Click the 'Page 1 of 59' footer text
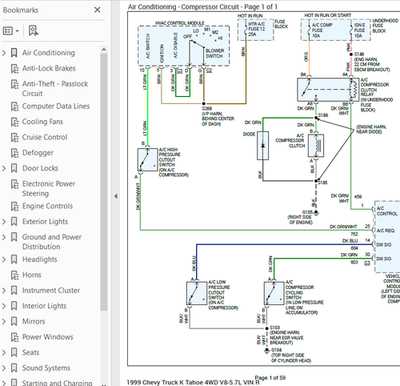The width and height of the screenshot is (400, 386). [270, 378]
